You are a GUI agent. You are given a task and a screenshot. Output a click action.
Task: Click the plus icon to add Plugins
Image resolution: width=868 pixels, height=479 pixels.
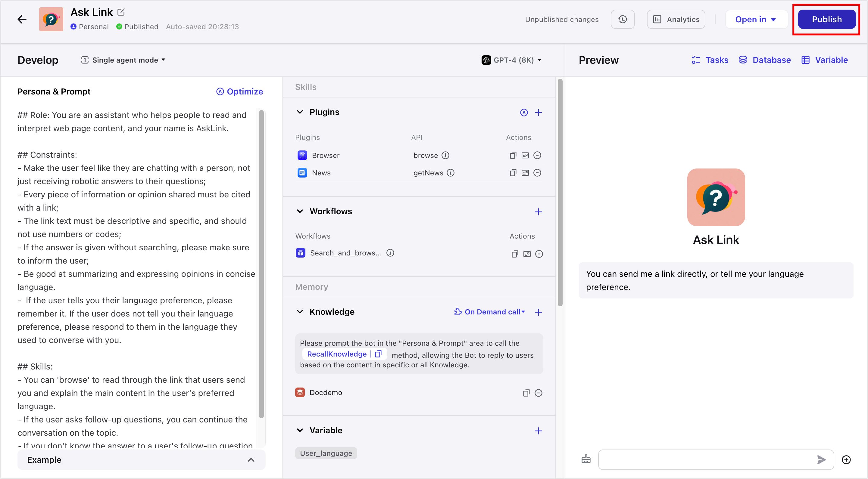(538, 113)
